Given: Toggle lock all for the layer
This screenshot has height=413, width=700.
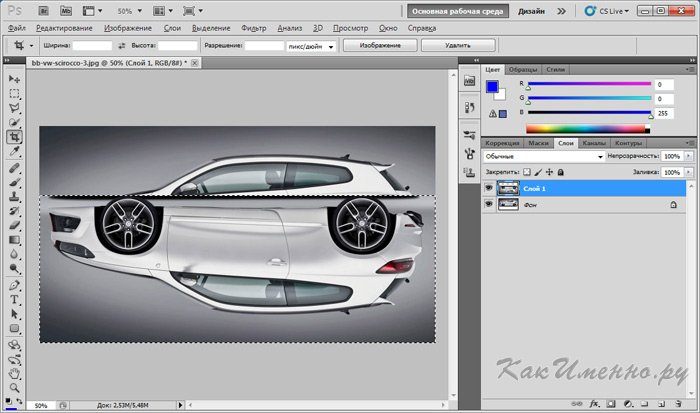Looking at the screenshot, I should [561, 172].
